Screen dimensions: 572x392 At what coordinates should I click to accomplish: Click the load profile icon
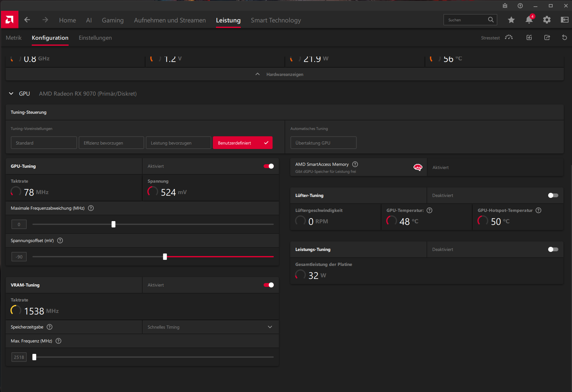(529, 37)
